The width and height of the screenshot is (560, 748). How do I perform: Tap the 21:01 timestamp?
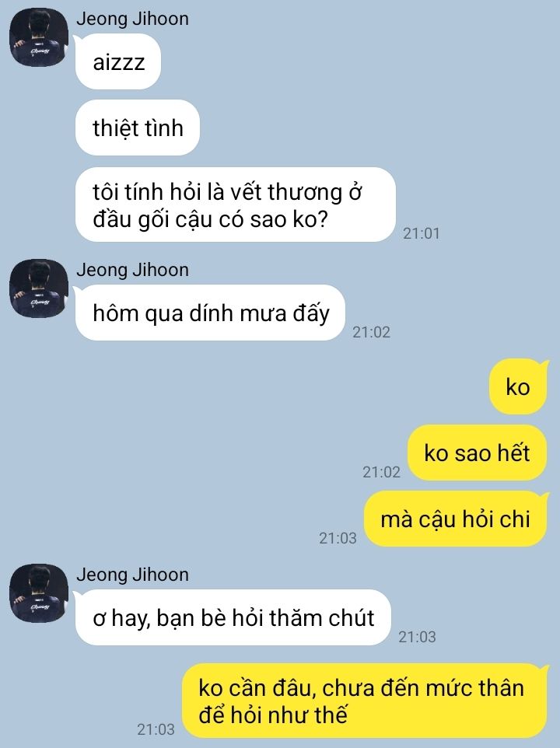[422, 233]
